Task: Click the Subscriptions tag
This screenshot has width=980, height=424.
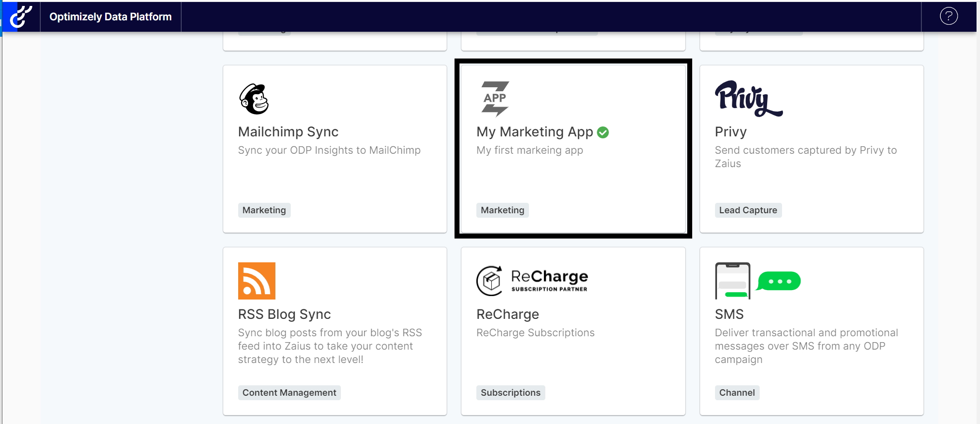Action: [511, 393]
